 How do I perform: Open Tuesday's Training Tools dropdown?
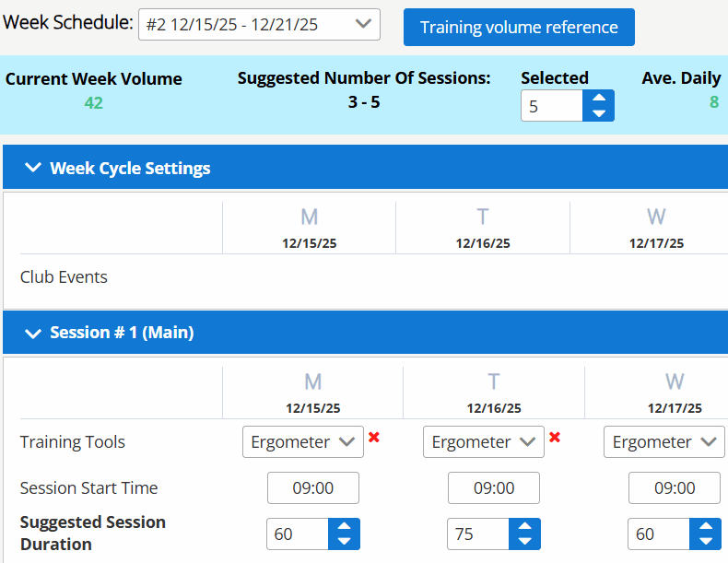(x=483, y=442)
